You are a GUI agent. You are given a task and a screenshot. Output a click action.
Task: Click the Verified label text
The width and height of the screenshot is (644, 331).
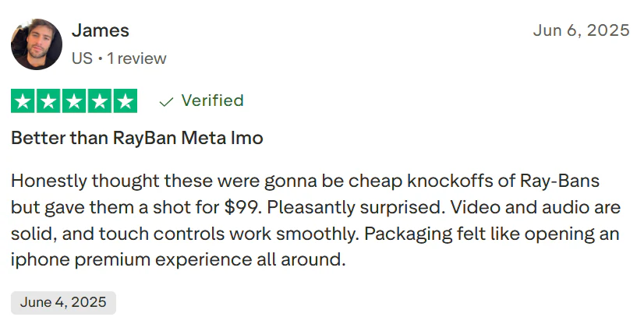(x=212, y=100)
